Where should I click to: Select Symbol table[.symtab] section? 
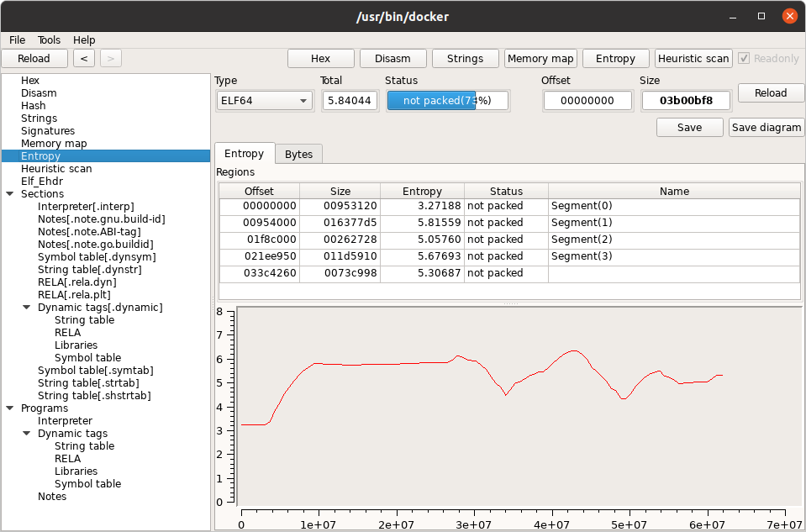coord(96,370)
